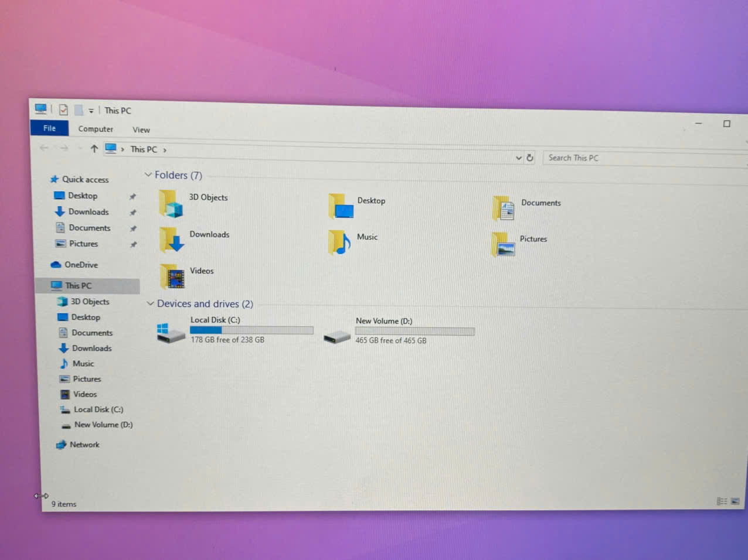Collapse the Devices and drives (2) group
748x560 pixels.
[151, 303]
